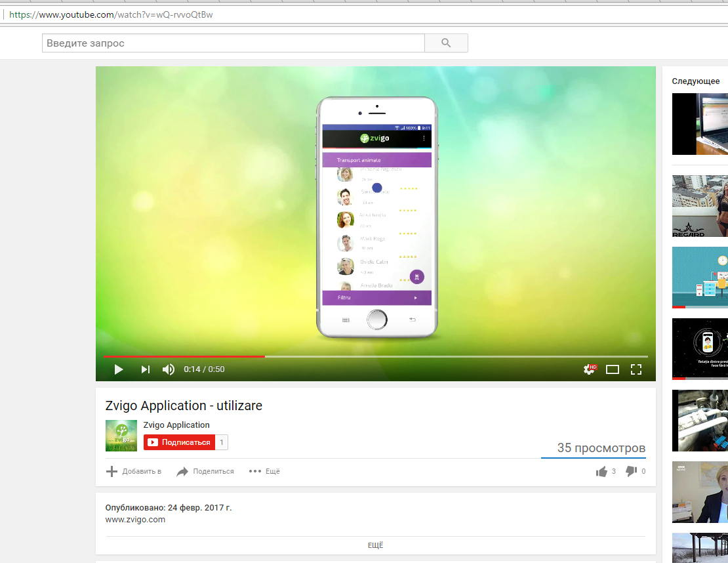The image size is (728, 563).
Task: Open the black space-themed phone suggested video
Action: 700,349
